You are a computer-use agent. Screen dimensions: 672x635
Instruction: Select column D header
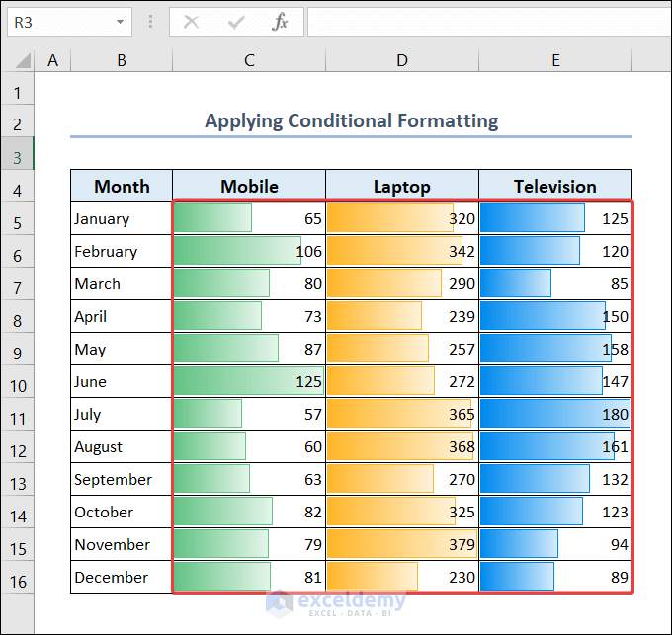[x=402, y=60]
